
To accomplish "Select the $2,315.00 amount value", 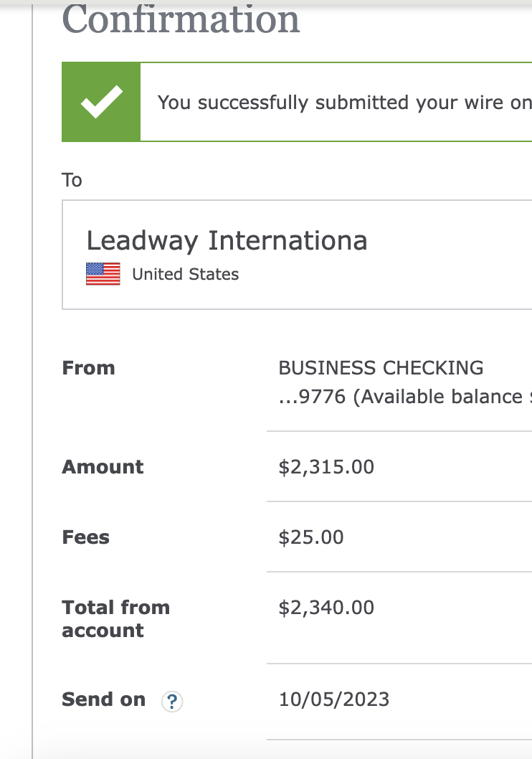I will pyautogui.click(x=326, y=467).
